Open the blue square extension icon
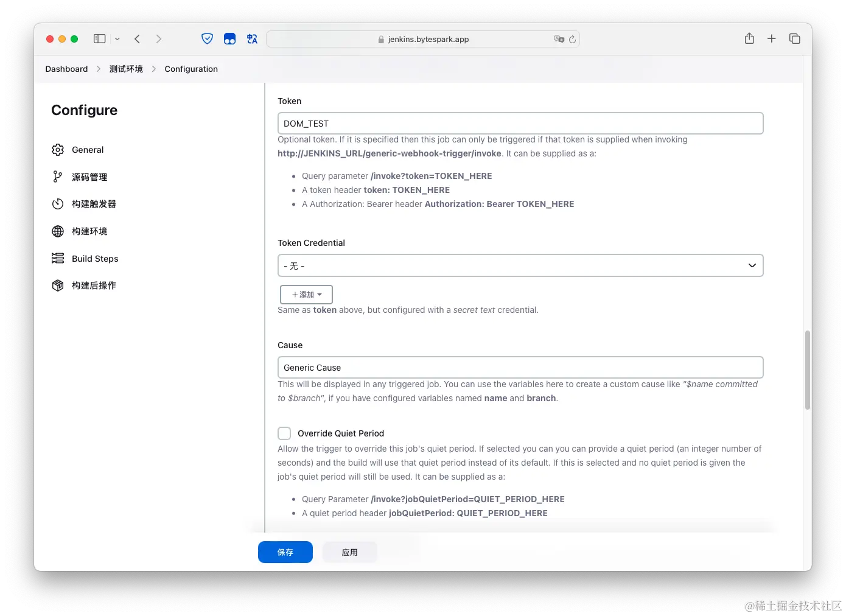 point(229,39)
